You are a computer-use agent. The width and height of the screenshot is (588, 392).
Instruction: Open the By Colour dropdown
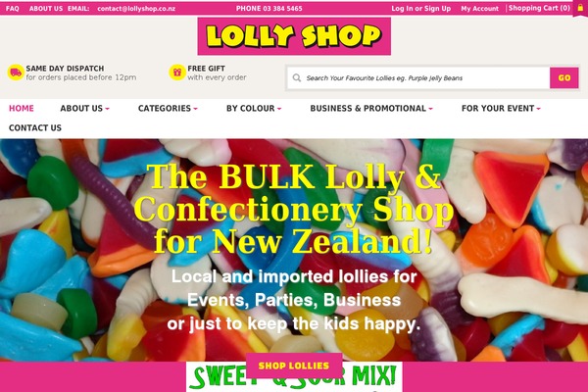click(254, 109)
